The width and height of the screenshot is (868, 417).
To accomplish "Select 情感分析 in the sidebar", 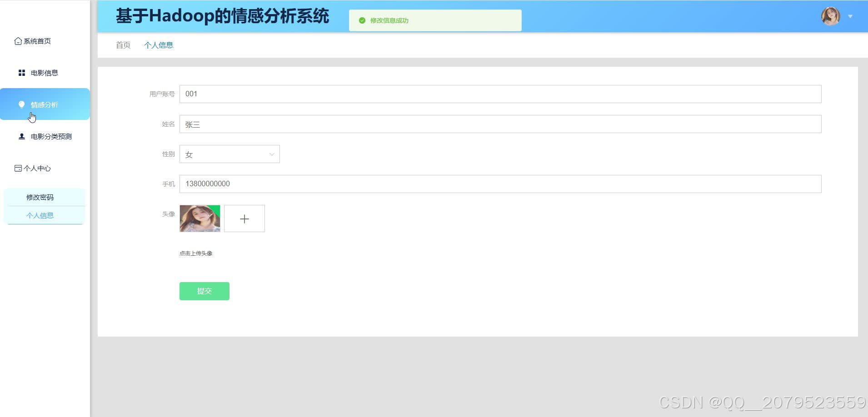I will click(x=45, y=104).
